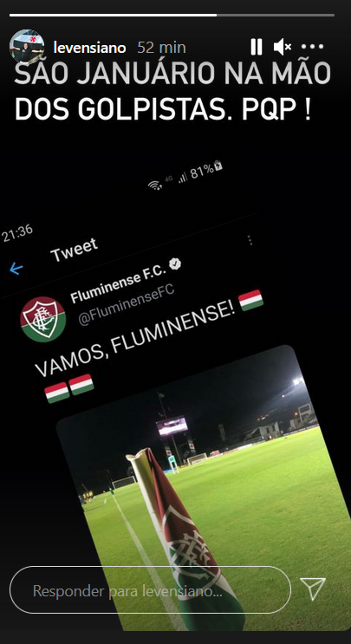
Task: Click the Tweet header title
Action: pos(74,250)
